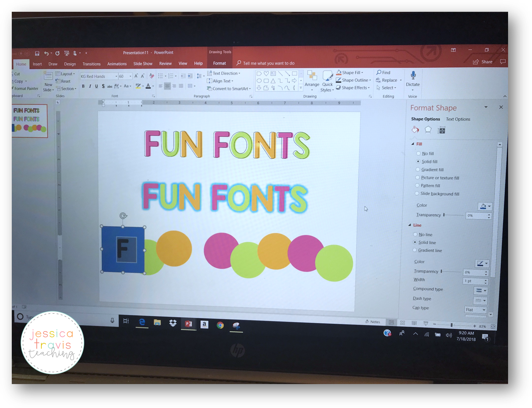The image size is (532, 408).
Task: Switch to Transitions tab
Action: tap(92, 64)
